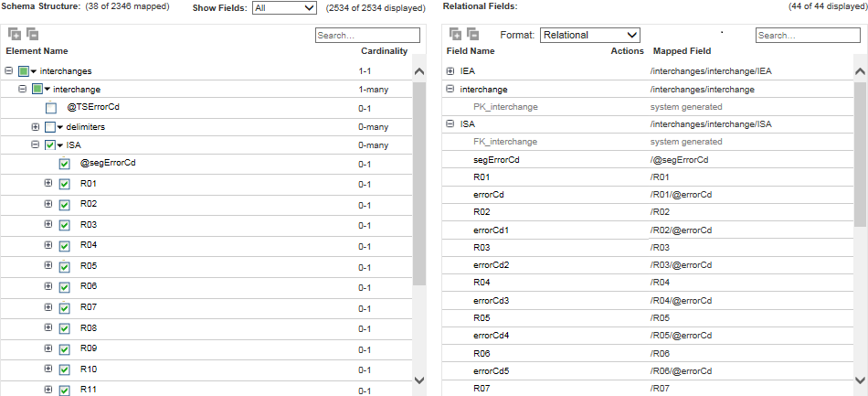Open the ISA element dropdown arrow
The height and width of the screenshot is (396, 868).
pyautogui.click(x=60, y=145)
